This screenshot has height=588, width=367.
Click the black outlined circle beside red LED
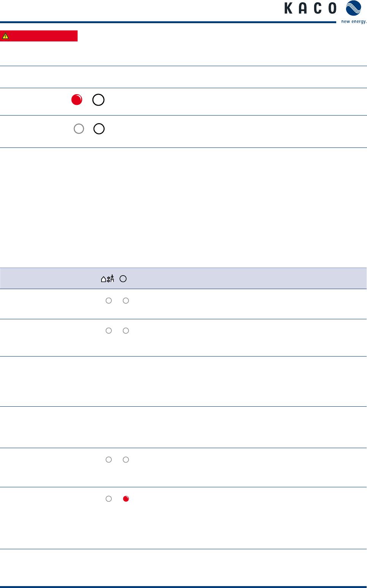[99, 100]
